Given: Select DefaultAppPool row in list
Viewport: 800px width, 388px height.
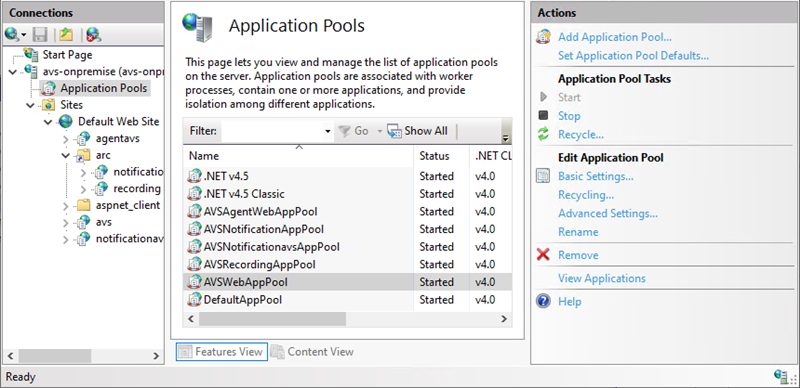Looking at the screenshot, I should point(347,300).
